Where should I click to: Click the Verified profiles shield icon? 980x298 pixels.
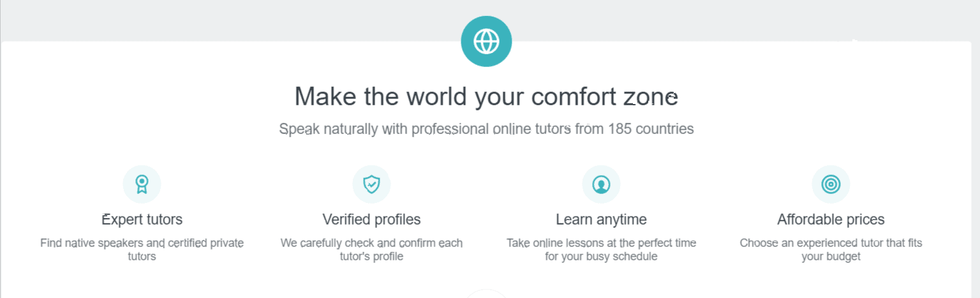coord(371,184)
